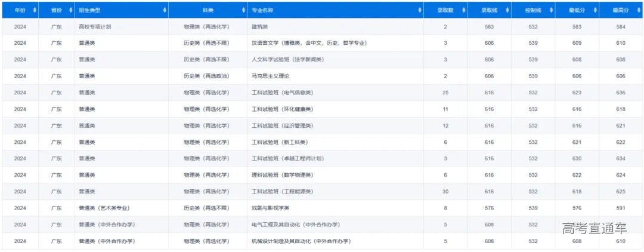Click the 最低分 column header label
Screen dimensions: 644x252
click(575, 10)
